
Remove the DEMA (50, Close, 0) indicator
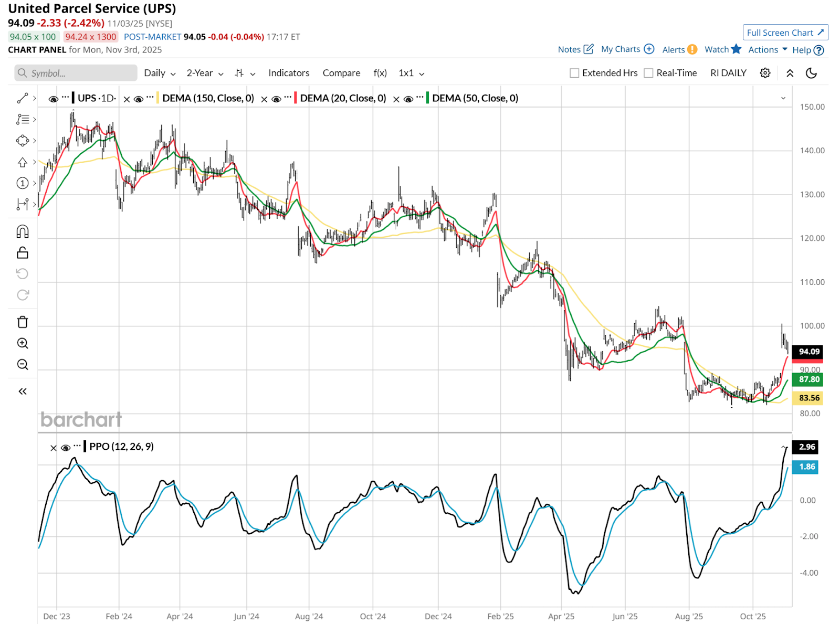pos(396,99)
